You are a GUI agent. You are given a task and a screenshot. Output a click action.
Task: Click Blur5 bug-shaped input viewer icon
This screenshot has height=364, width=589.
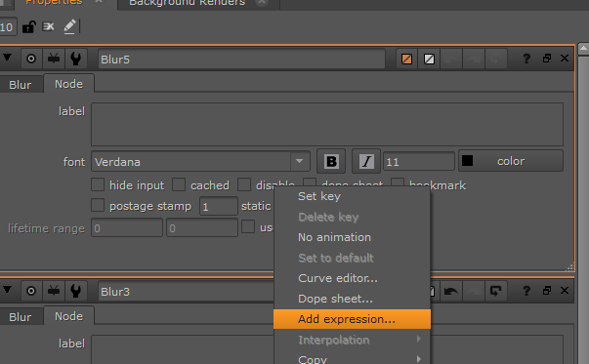pyautogui.click(x=54, y=59)
